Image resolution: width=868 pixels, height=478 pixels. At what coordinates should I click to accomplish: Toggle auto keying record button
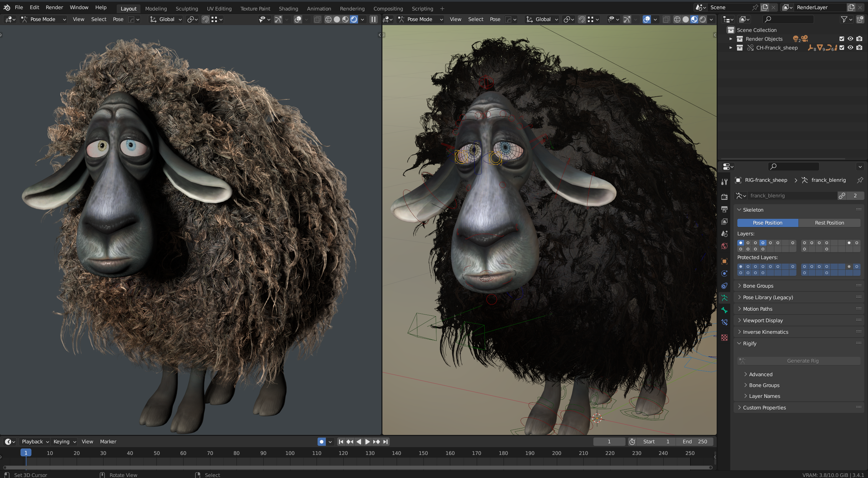(321, 441)
